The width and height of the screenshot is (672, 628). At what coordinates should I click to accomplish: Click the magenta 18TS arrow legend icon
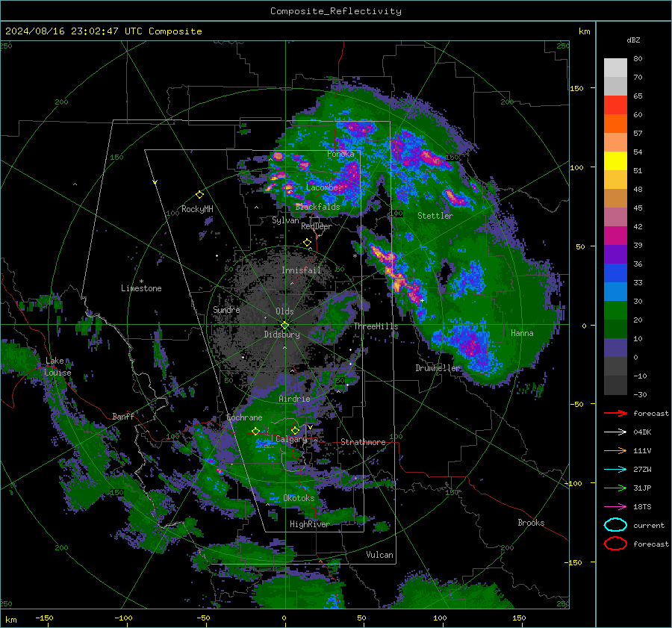tap(615, 507)
